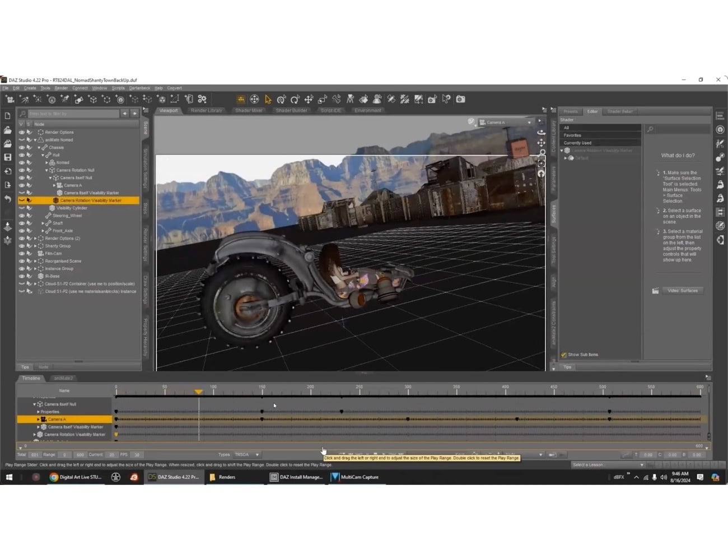
Task: Hide the Steering_Wheel node in the scene
Action: coord(22,216)
